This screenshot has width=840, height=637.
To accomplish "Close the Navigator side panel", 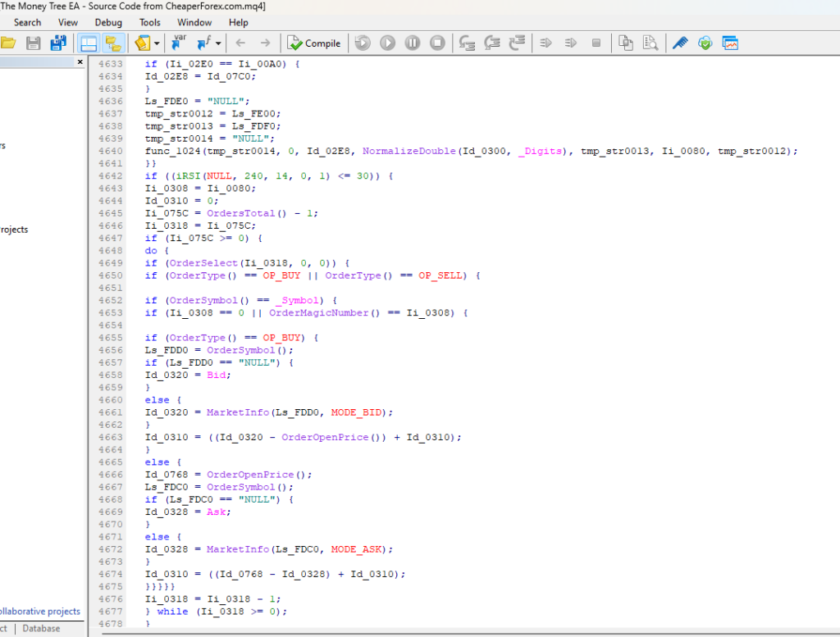I will click(80, 62).
